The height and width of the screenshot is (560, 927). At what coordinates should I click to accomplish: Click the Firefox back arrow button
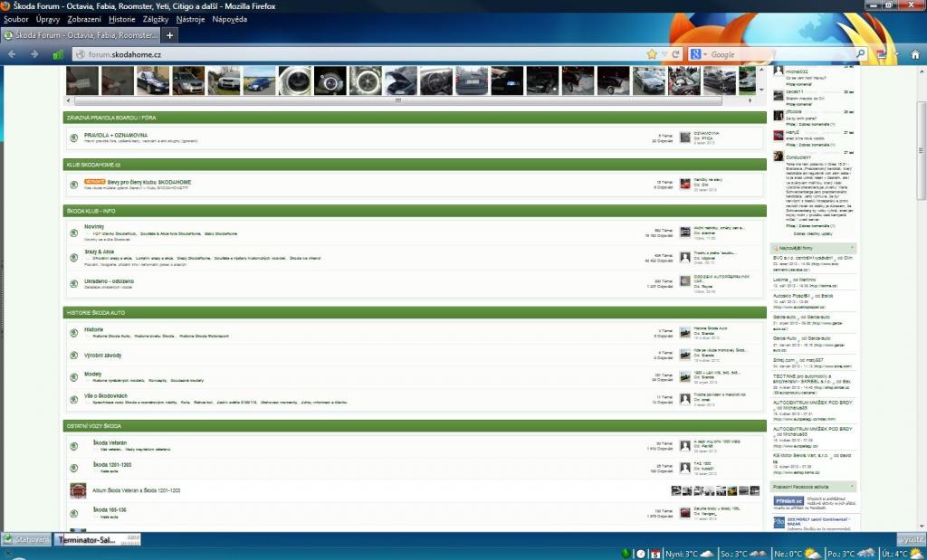12,54
